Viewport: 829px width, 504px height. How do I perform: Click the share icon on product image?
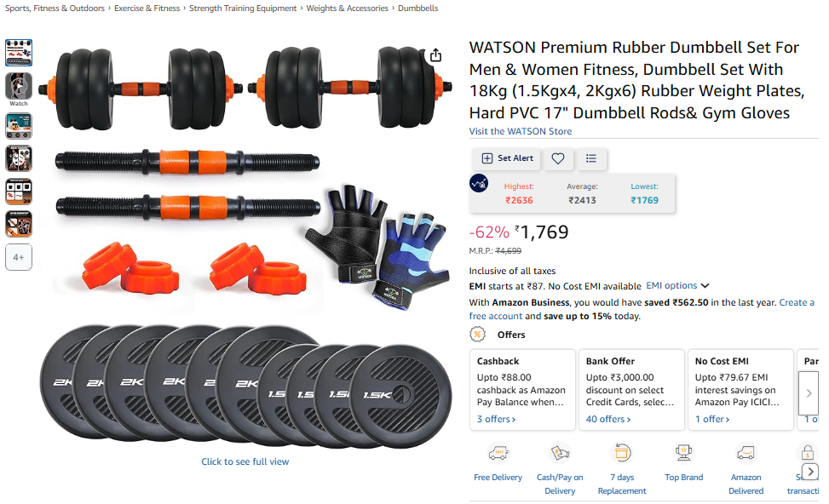click(x=435, y=55)
